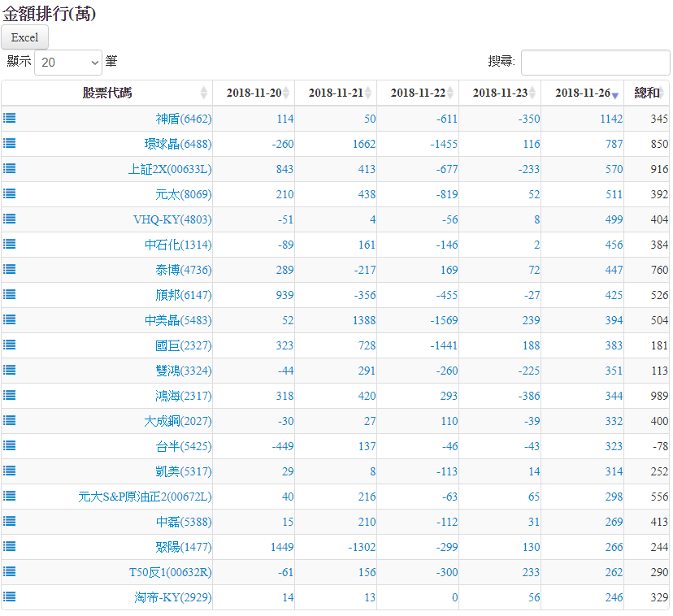Screen dimensions: 673x616
Task: Click the list icon beside 淘帝-KY(2929)
Action: [9, 596]
